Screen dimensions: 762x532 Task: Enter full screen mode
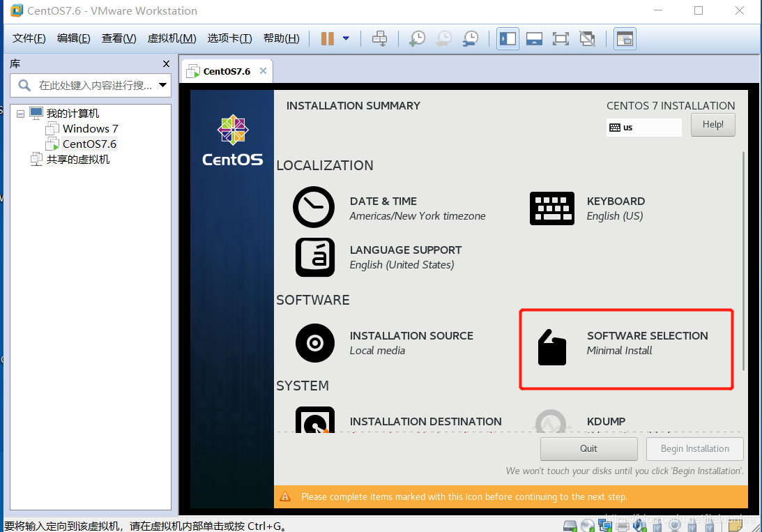tap(561, 38)
